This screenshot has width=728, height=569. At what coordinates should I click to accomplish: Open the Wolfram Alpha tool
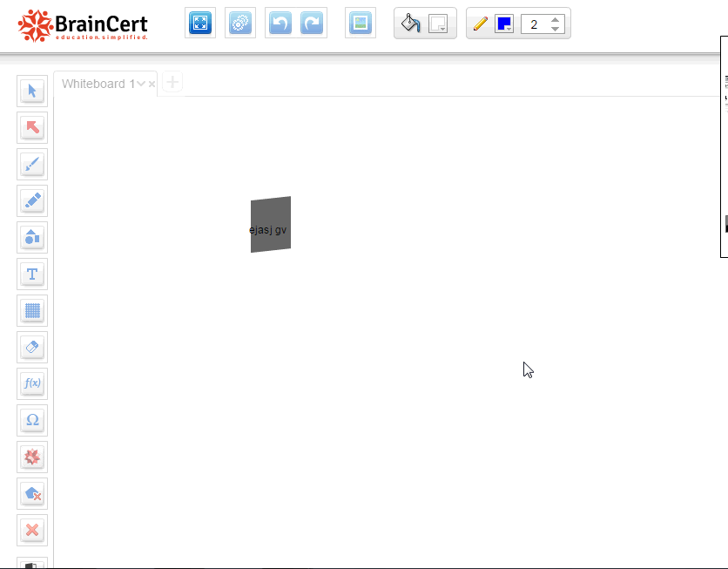[x=32, y=457]
